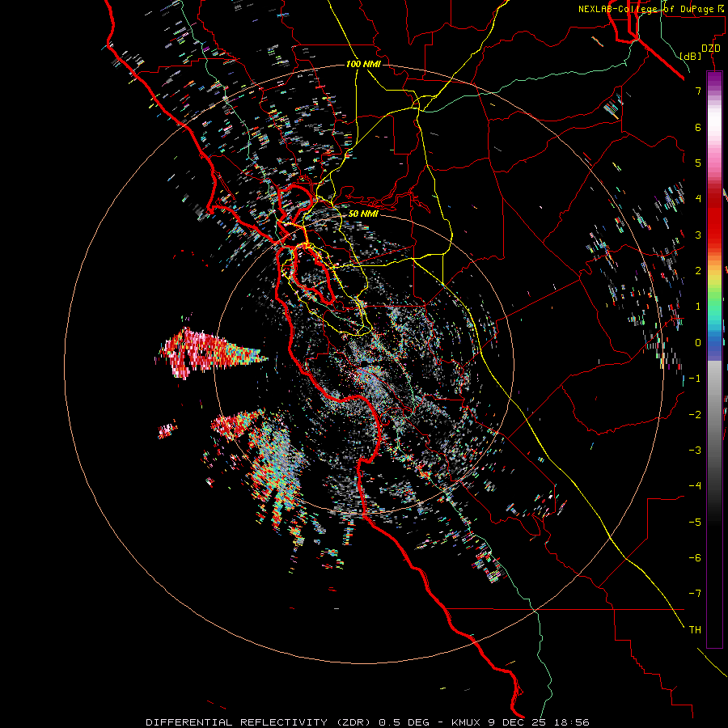Image resolution: width=728 pixels, height=728 pixels.
Task: Click the 'TH' threshold label on colorbar
Action: pos(695,630)
